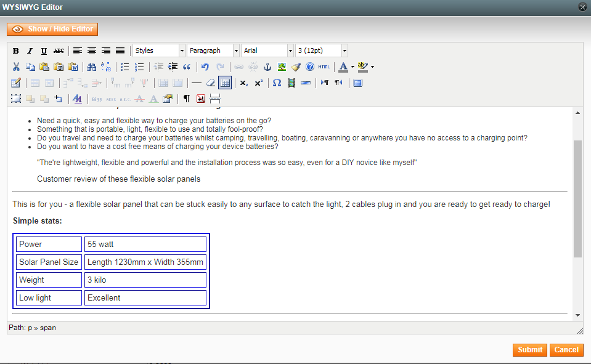Insert an anchor with the anchor icon
Screen dimensions: 591x364
267,67
